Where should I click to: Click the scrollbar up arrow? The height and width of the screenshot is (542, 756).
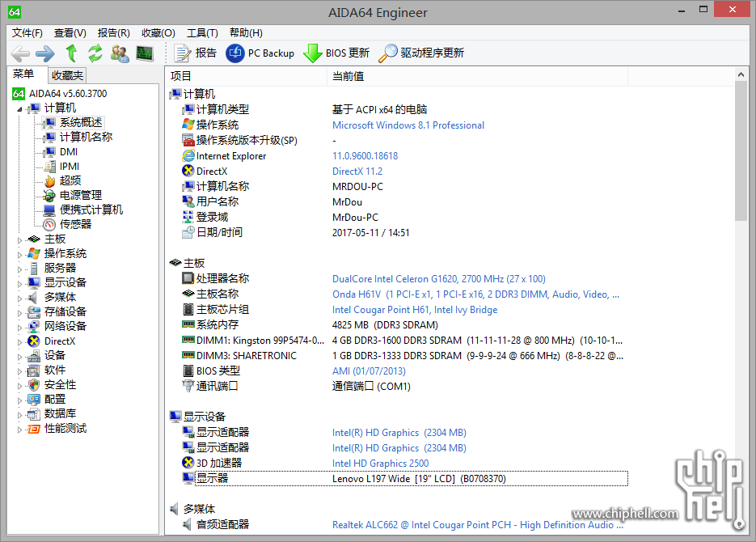pos(741,74)
